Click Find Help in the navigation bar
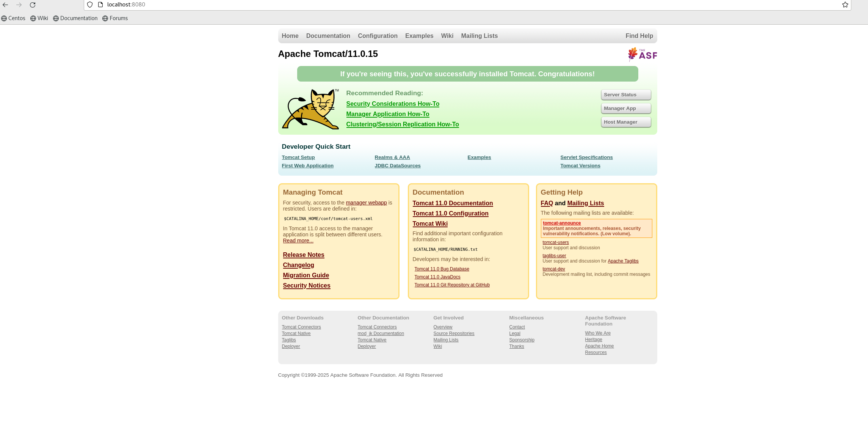This screenshot has height=431, width=868. (639, 36)
